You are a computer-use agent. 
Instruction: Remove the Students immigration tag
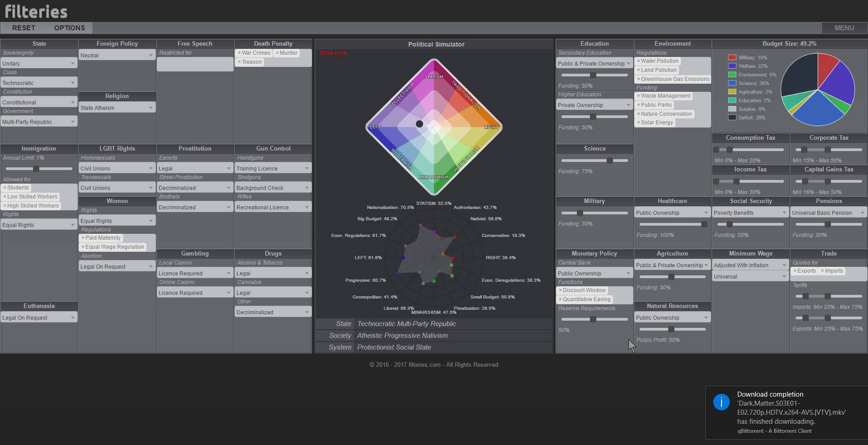coord(5,188)
